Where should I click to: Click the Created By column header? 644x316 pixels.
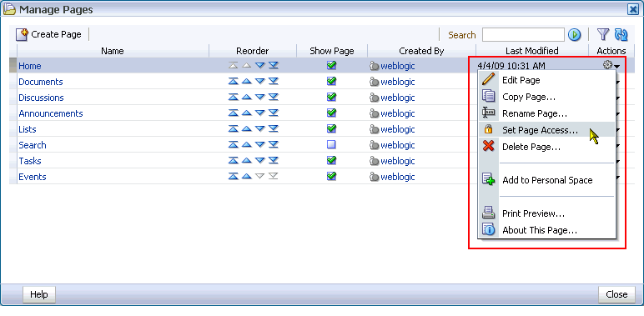(x=421, y=51)
